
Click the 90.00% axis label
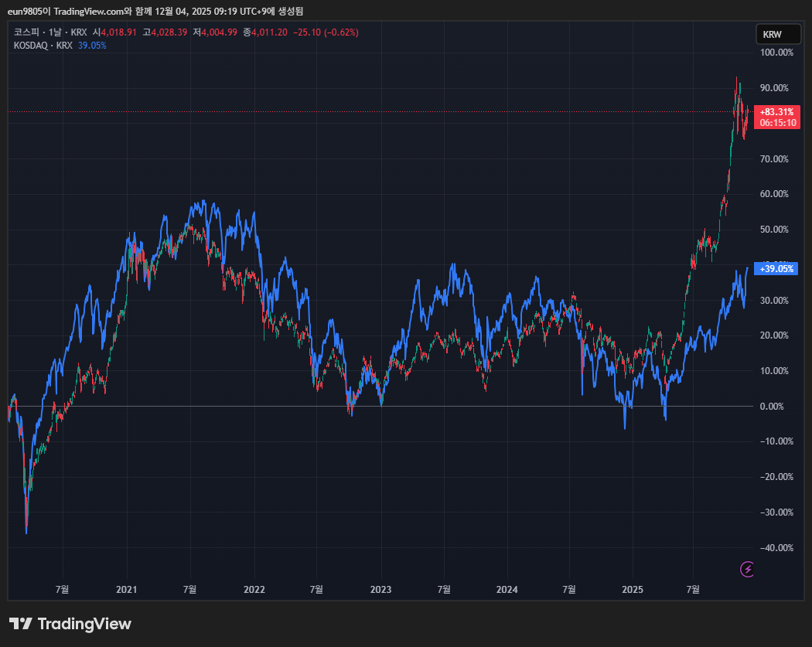(774, 88)
